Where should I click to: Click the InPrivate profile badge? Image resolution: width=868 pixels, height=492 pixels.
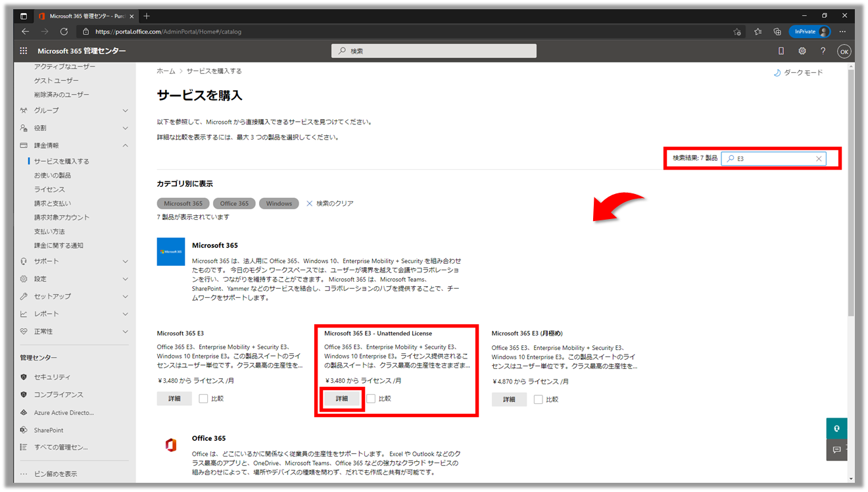click(x=809, y=32)
